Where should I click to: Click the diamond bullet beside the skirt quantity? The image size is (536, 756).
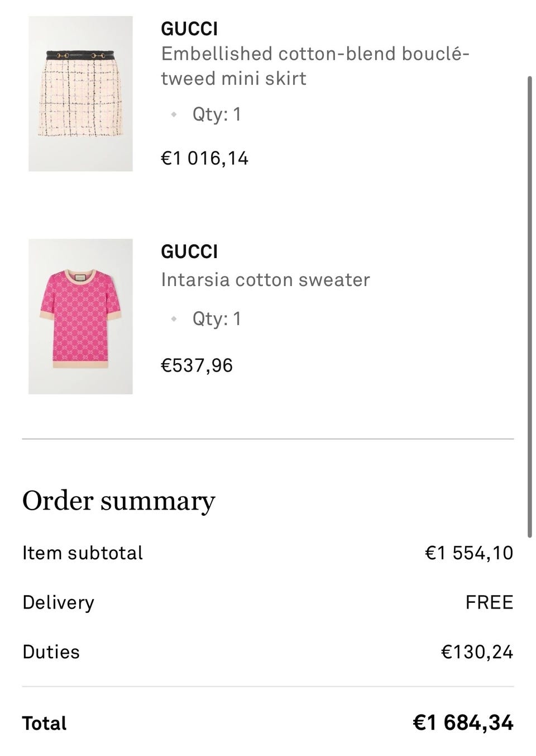point(174,115)
